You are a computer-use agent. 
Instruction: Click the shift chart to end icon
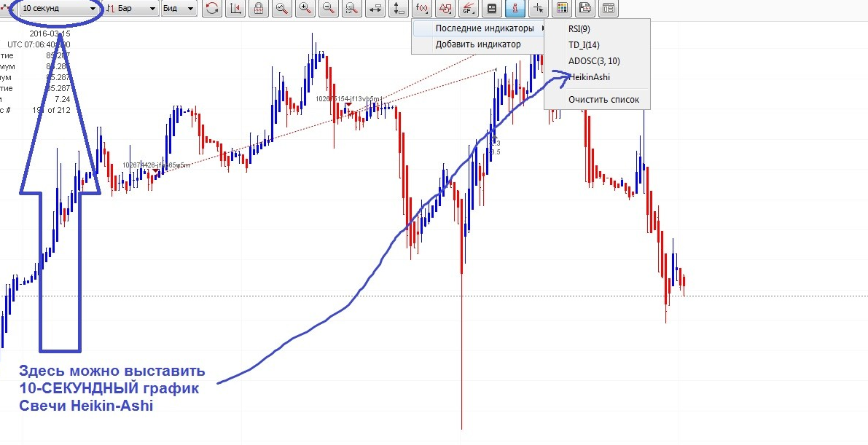click(235, 9)
